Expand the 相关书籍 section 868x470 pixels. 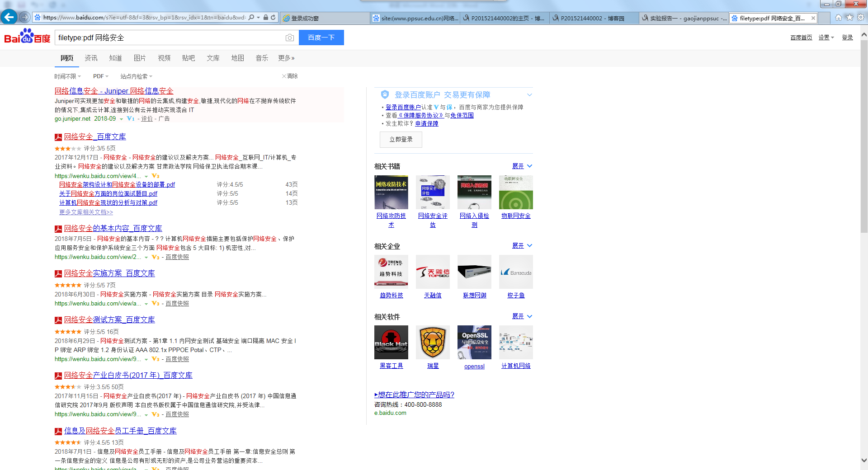[522, 166]
